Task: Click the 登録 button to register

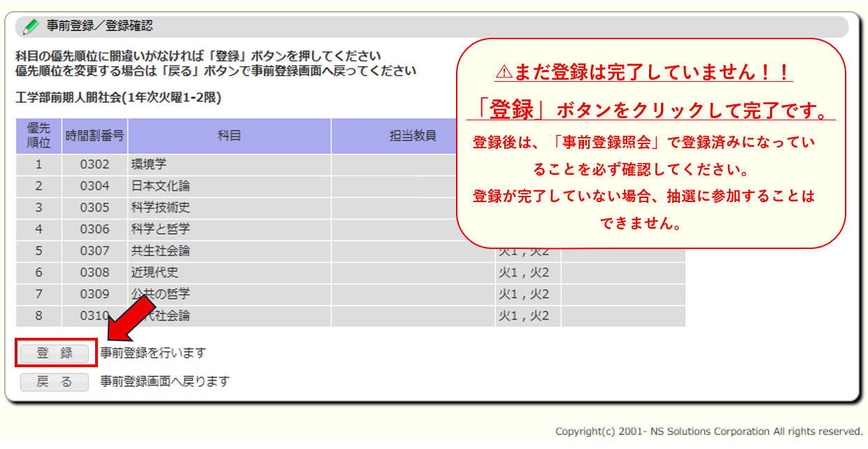Action: (x=55, y=353)
